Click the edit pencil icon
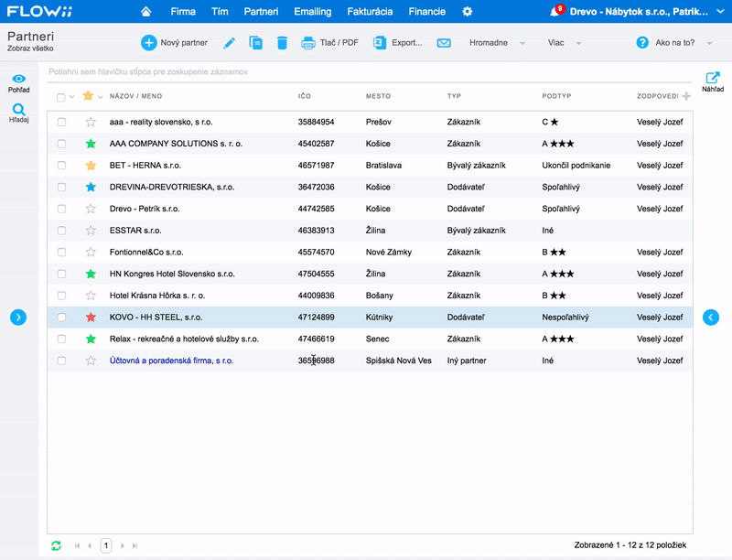732x560 pixels. (x=230, y=43)
